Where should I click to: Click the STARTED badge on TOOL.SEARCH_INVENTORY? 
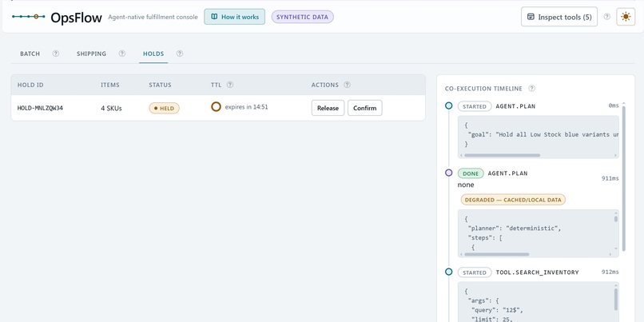(x=475, y=272)
